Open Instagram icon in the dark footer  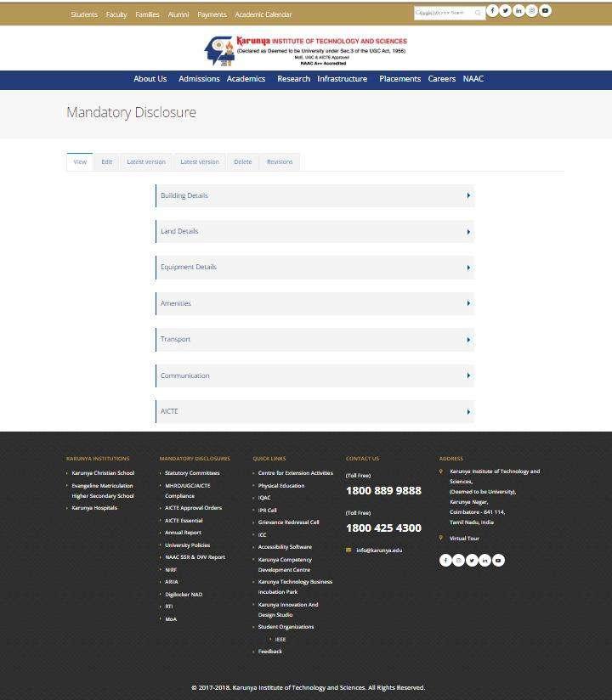coord(458,560)
